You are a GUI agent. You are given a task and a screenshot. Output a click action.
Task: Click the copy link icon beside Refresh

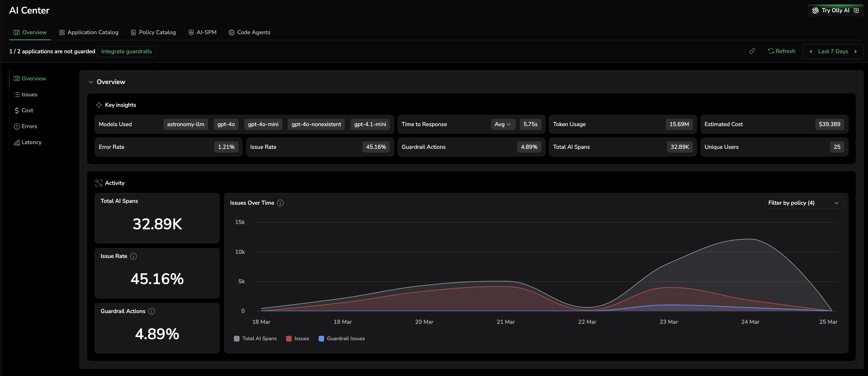click(x=752, y=51)
